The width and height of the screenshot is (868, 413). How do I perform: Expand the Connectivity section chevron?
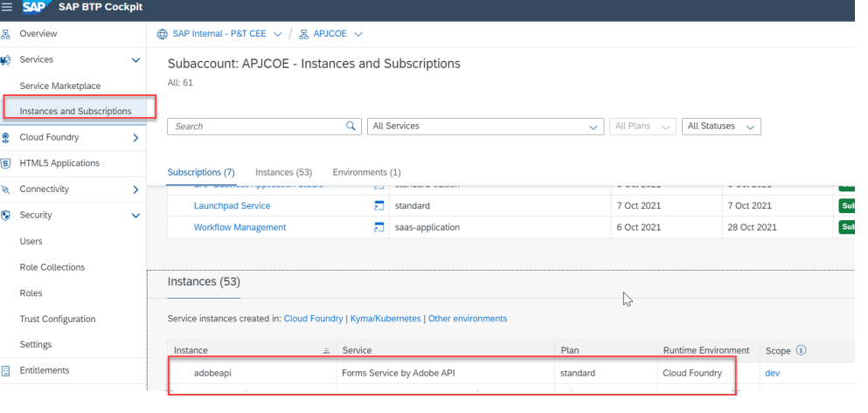coord(135,189)
